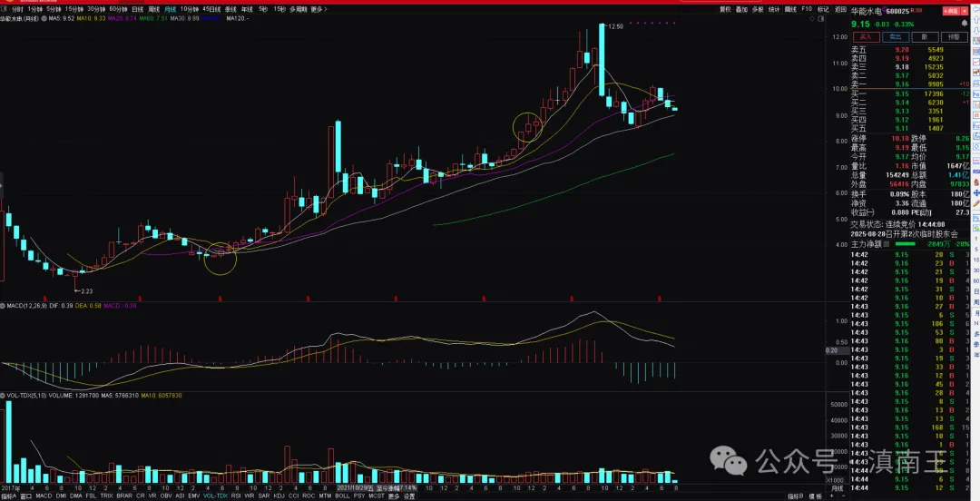Switch to 日线 daily chart
Screen dimensions: 980x501
click(138, 9)
